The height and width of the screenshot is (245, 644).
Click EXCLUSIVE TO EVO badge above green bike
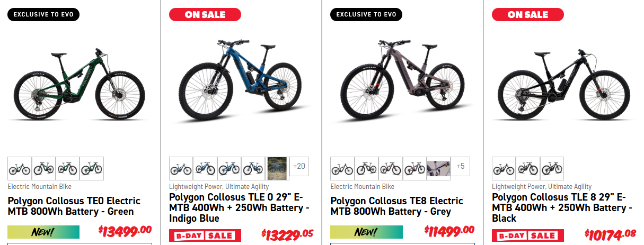[43, 14]
